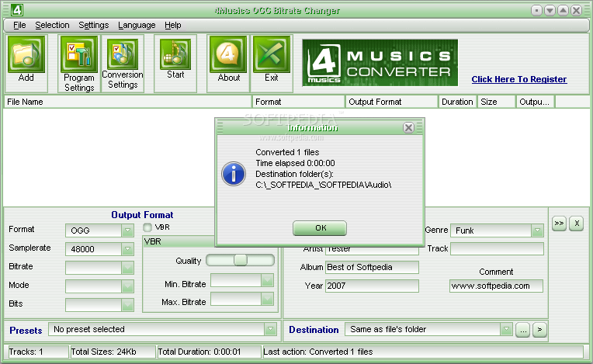Click 'Tracks: 1' in the status bar
This screenshot has height=364, width=593.
(26, 352)
